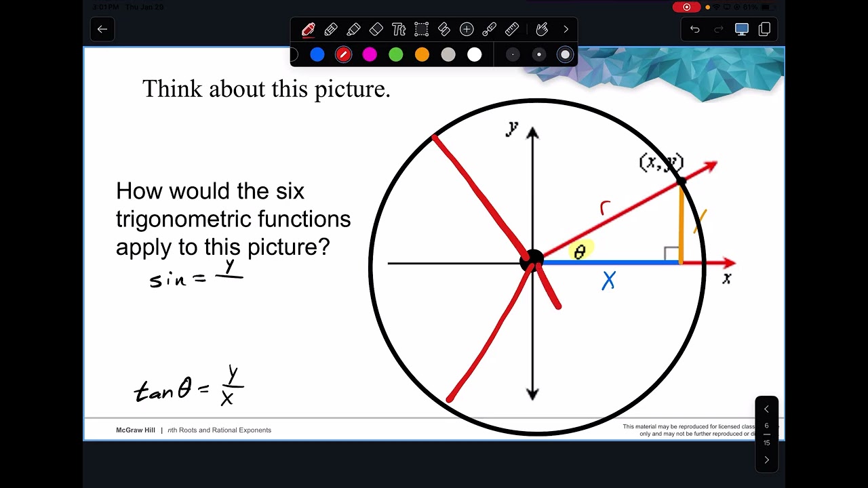This screenshot has width=868, height=488.
Task: Choose the magenta pen color
Action: click(x=370, y=55)
